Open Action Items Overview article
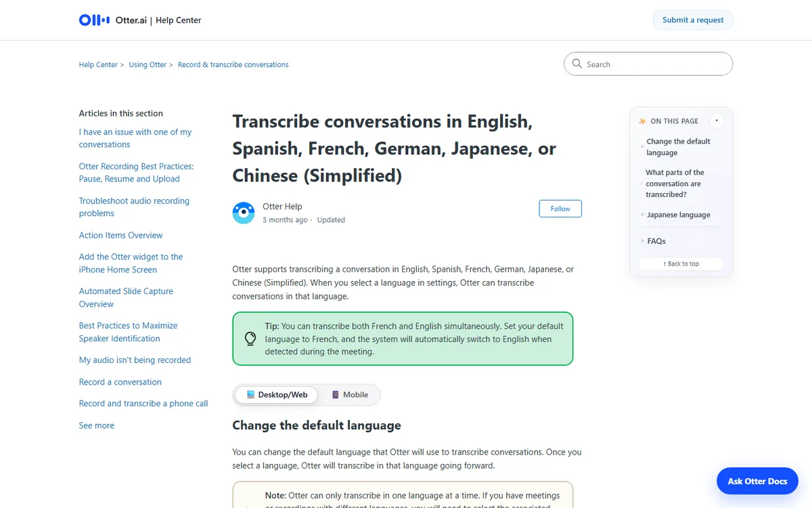 (121, 235)
